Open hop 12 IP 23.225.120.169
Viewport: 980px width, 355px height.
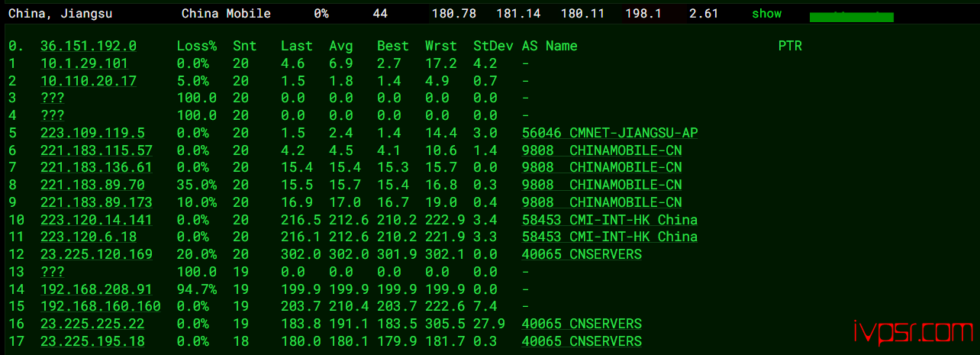[96, 254]
